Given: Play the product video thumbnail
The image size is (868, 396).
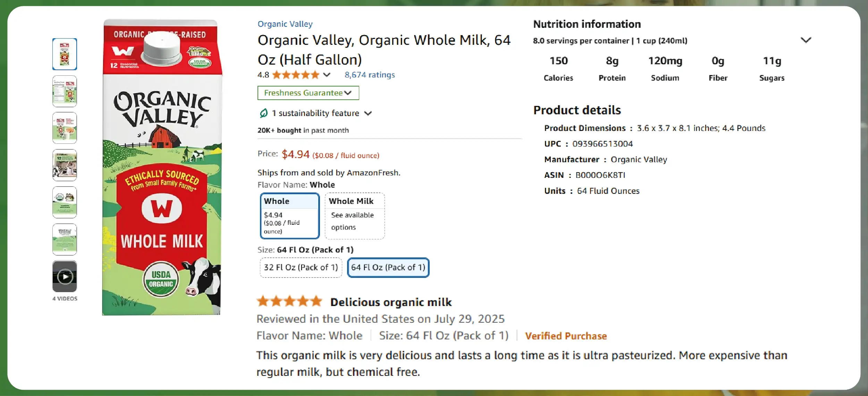Looking at the screenshot, I should coord(65,277).
